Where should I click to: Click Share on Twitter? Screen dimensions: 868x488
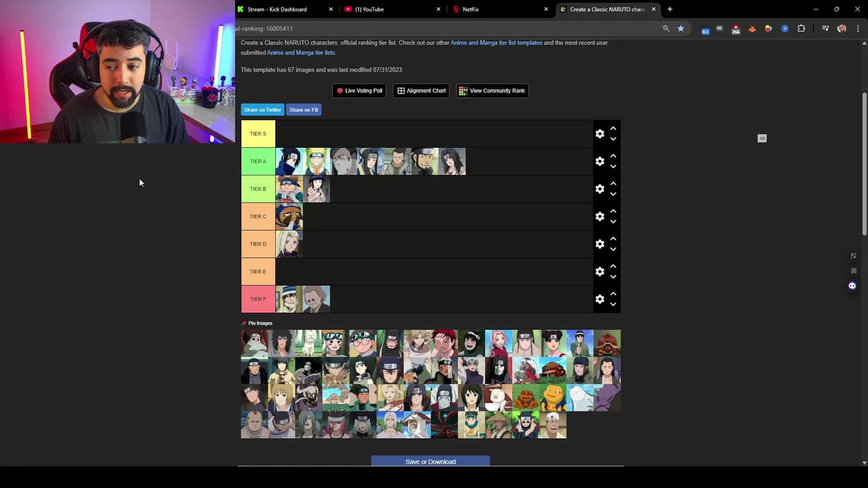point(262,110)
